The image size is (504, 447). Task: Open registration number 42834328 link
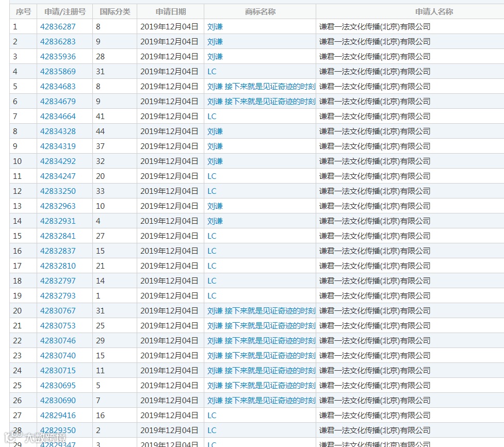pos(58,131)
